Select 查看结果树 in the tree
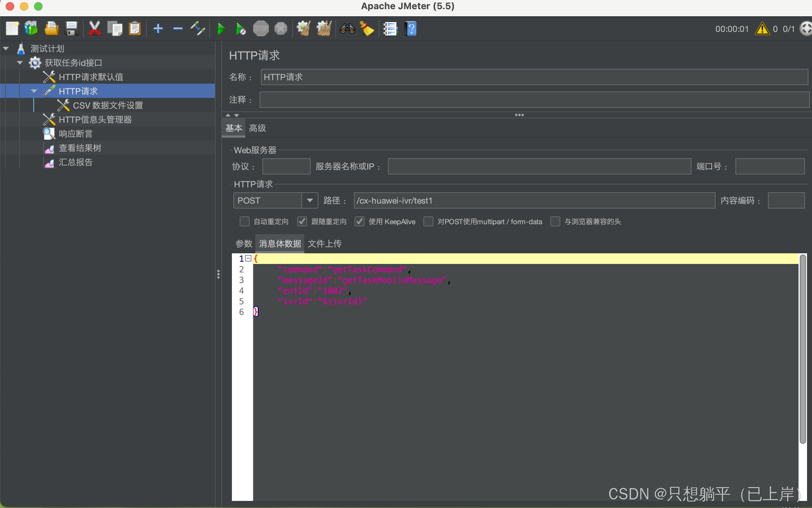 click(x=80, y=148)
